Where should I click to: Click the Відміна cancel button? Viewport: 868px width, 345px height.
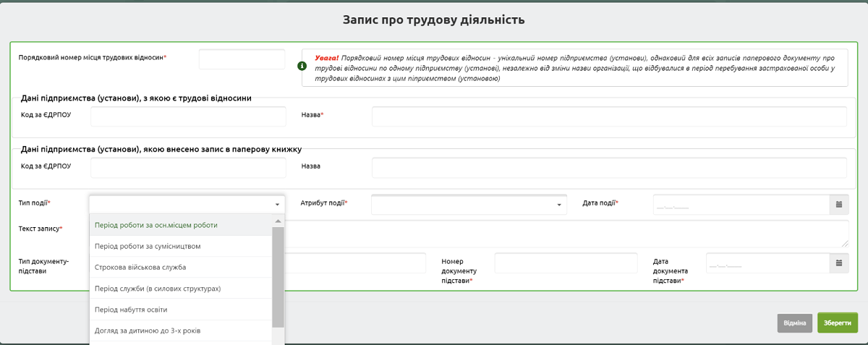click(x=794, y=323)
